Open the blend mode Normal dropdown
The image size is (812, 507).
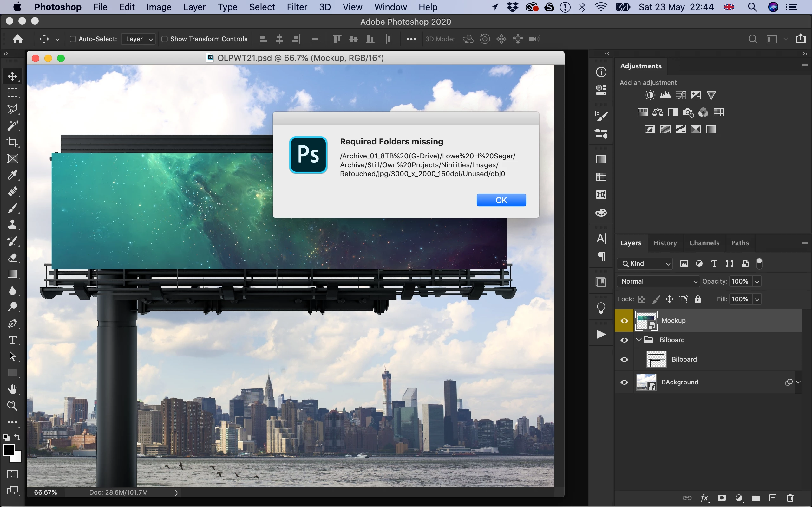[658, 281]
